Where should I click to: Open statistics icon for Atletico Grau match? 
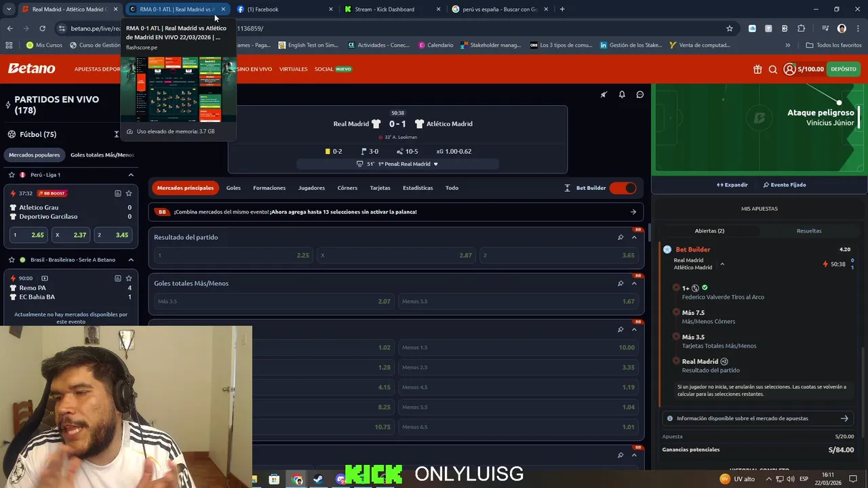click(x=118, y=193)
